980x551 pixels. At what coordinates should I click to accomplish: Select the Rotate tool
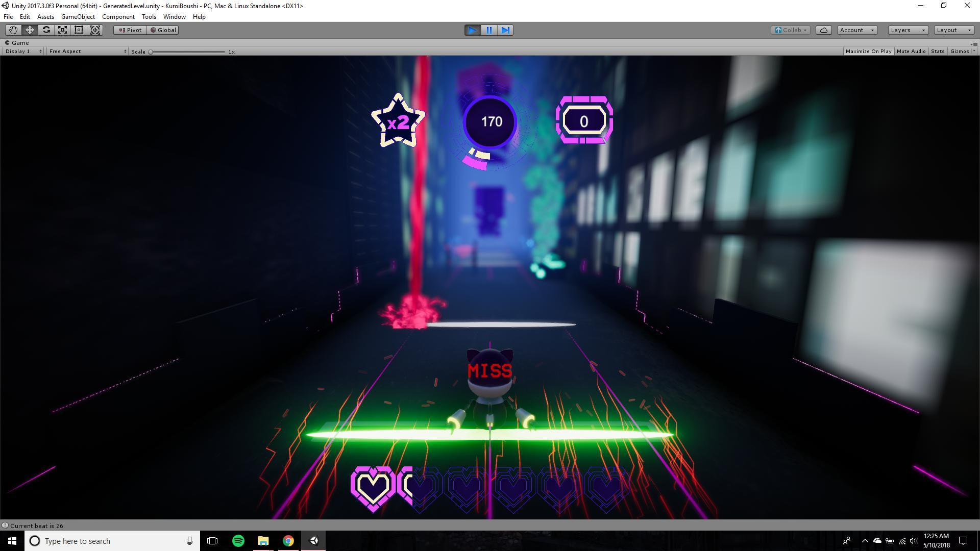[x=46, y=30]
